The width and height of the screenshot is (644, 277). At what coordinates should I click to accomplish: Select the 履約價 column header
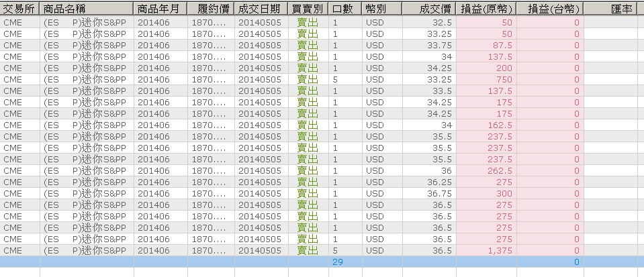[211, 9]
